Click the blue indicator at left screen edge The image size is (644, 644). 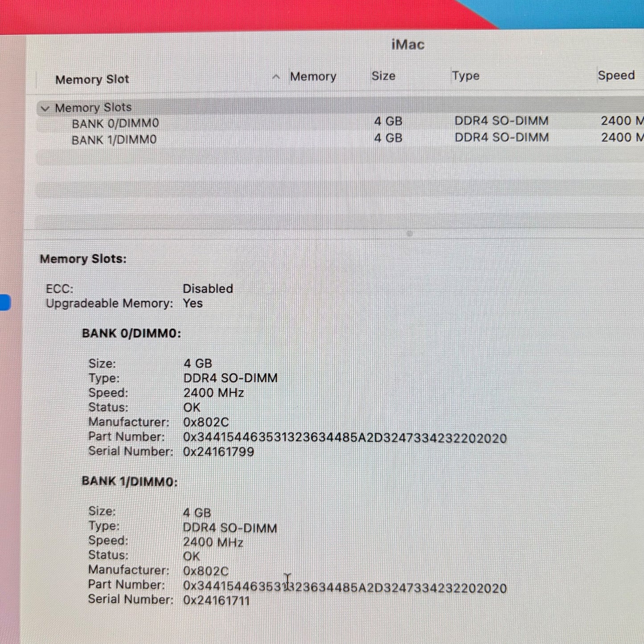tap(4, 302)
